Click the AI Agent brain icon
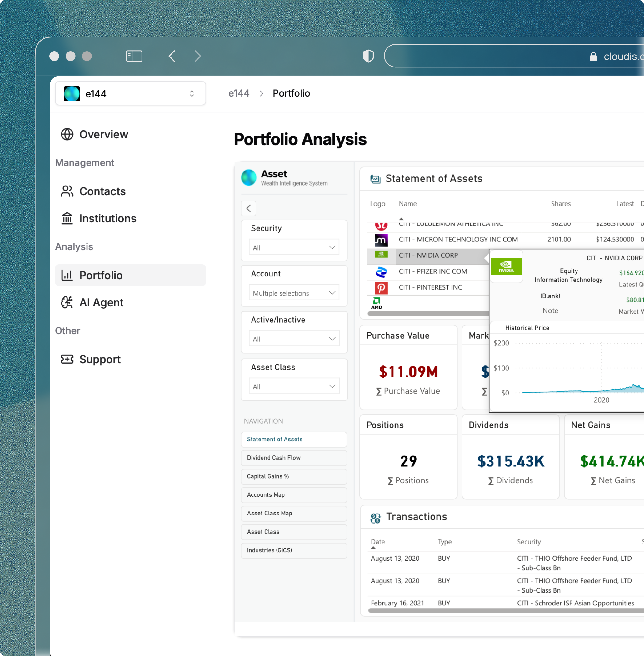This screenshot has width=644, height=656. (67, 302)
